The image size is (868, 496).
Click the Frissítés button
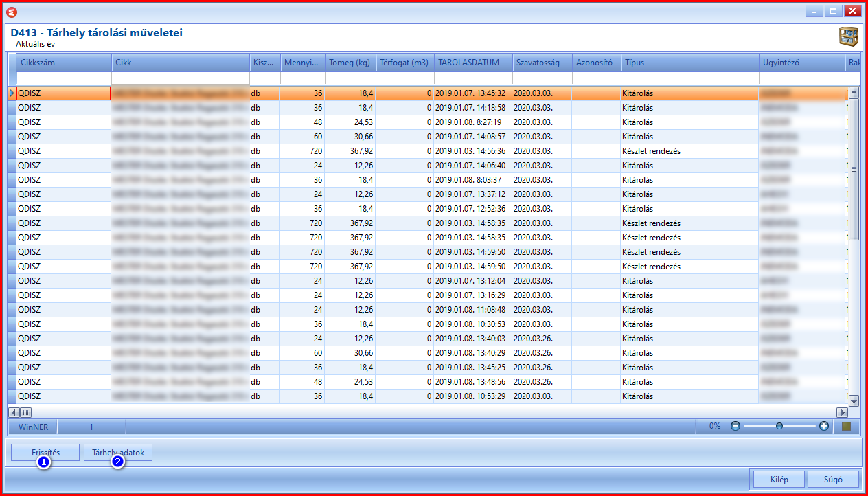tap(45, 453)
